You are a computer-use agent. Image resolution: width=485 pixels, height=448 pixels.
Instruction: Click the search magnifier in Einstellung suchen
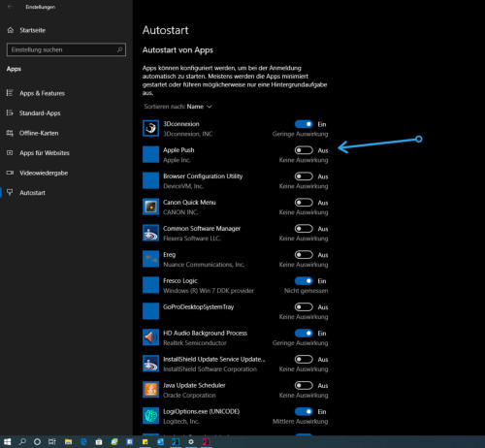click(x=119, y=49)
